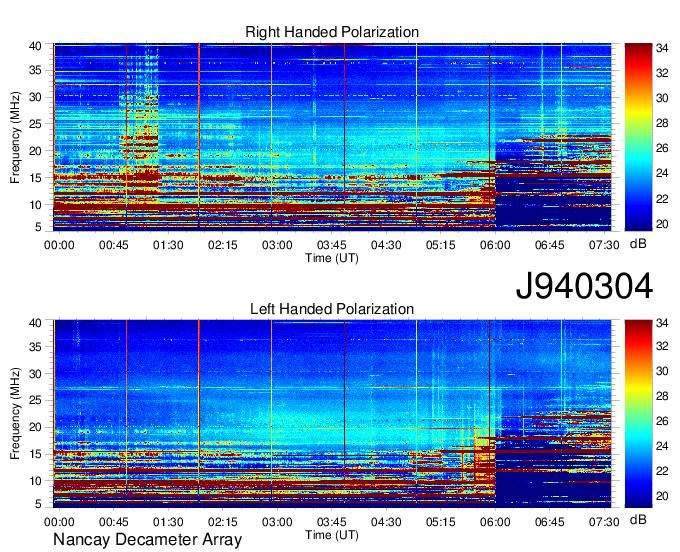Click the '07:30' tick label under the lower plot
Image resolution: width=680 pixels, height=552 pixels.
(x=604, y=522)
